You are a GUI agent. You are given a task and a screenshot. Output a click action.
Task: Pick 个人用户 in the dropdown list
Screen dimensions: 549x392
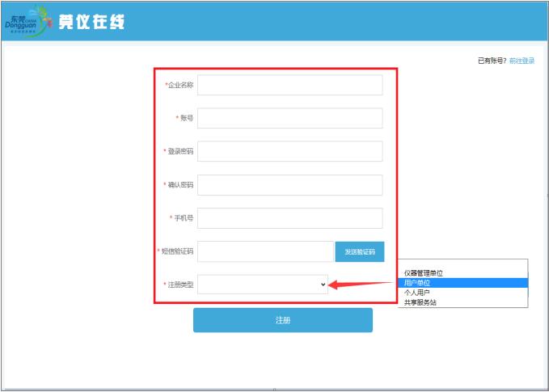click(x=417, y=293)
